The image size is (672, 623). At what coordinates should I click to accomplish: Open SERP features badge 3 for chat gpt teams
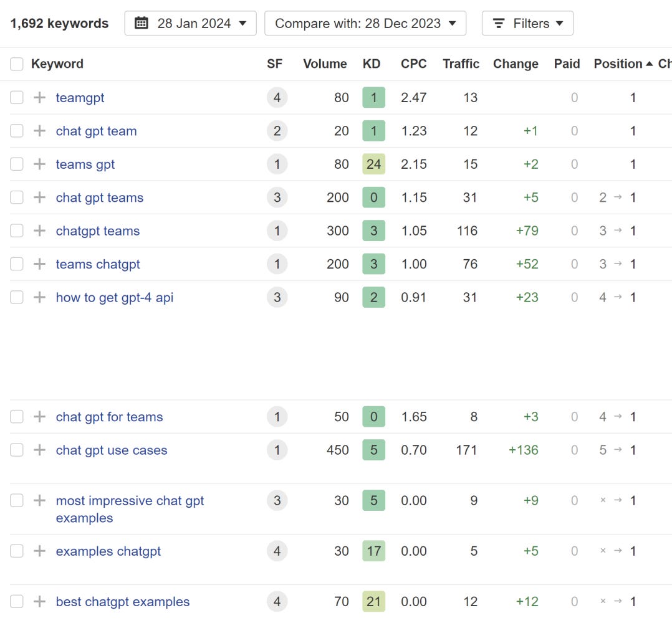click(277, 197)
